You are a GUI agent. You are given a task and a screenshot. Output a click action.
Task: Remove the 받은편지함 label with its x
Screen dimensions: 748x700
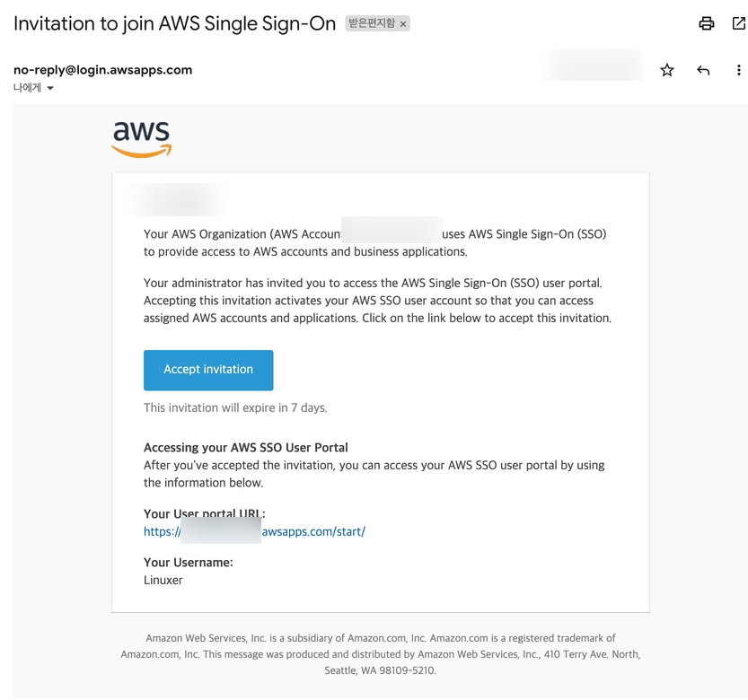403,24
